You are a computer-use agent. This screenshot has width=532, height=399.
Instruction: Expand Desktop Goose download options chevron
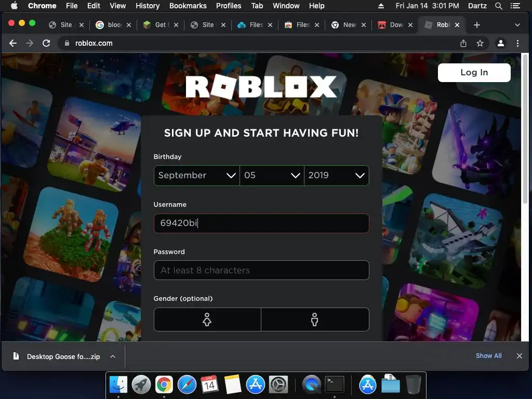tap(113, 356)
